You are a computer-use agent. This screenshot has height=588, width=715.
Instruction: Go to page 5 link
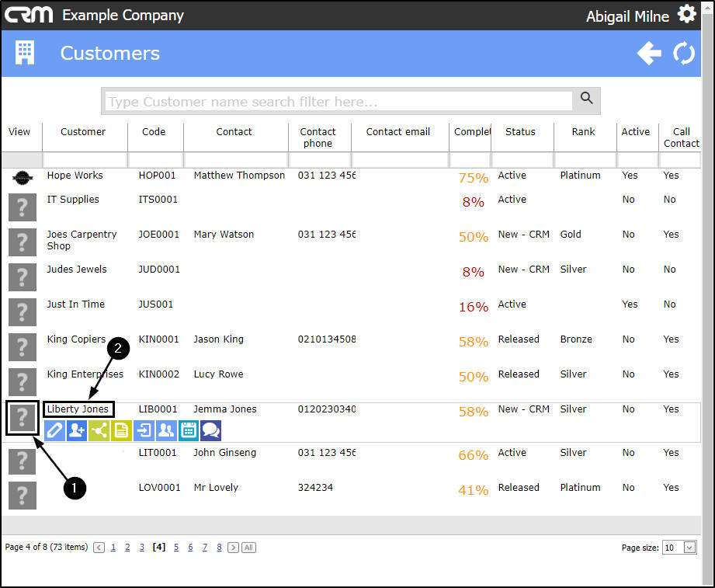(176, 547)
